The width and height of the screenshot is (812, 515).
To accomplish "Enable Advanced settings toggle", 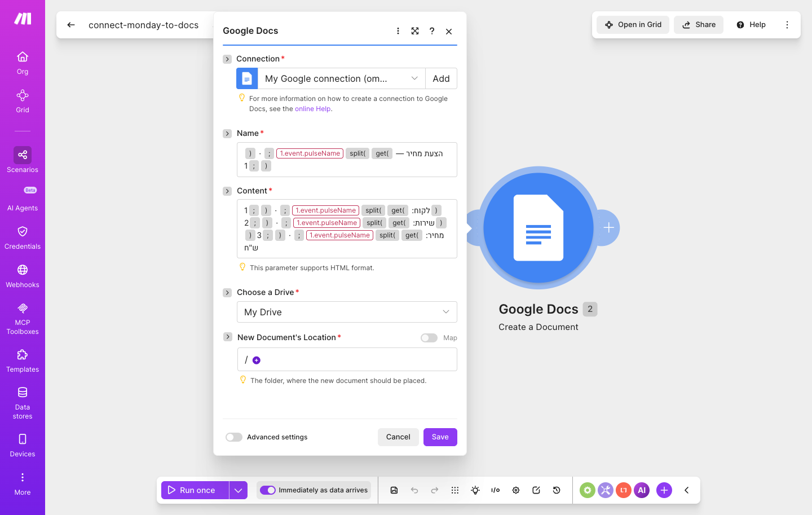I will point(234,437).
